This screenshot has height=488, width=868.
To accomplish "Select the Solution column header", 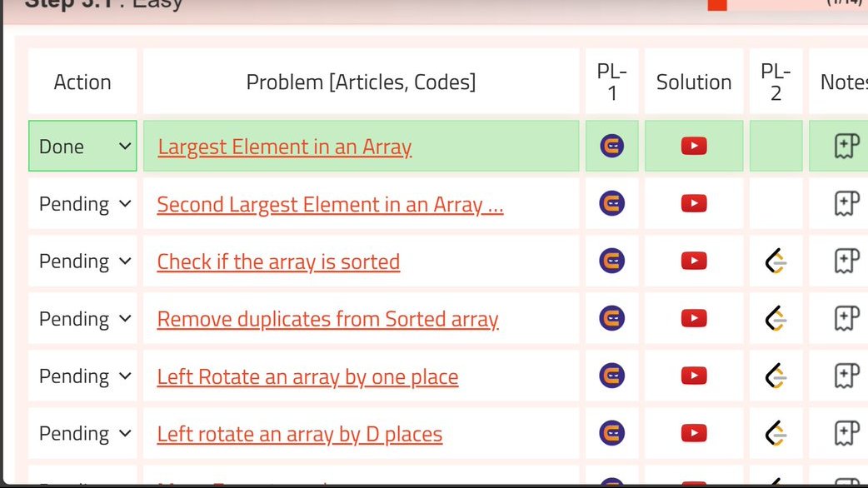I will [x=693, y=81].
